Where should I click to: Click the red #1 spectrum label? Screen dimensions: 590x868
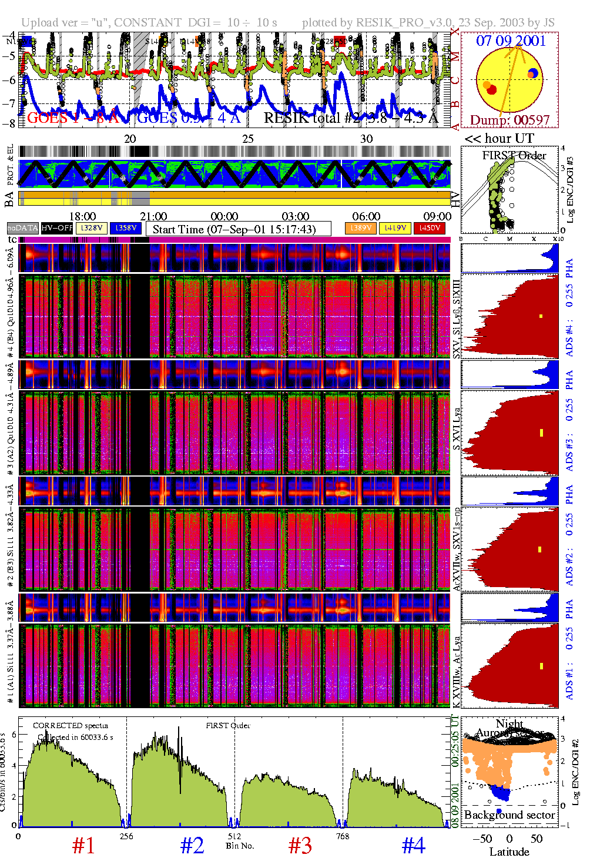tap(83, 845)
